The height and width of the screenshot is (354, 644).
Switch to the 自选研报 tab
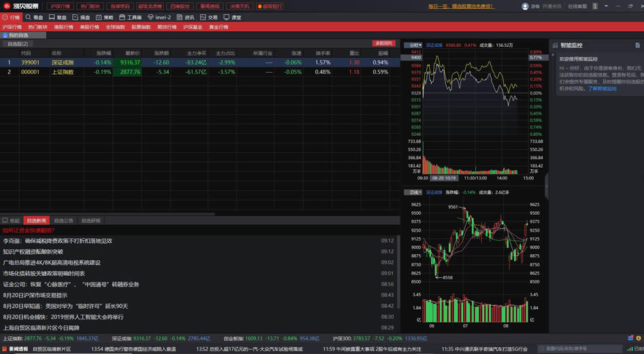coord(90,221)
